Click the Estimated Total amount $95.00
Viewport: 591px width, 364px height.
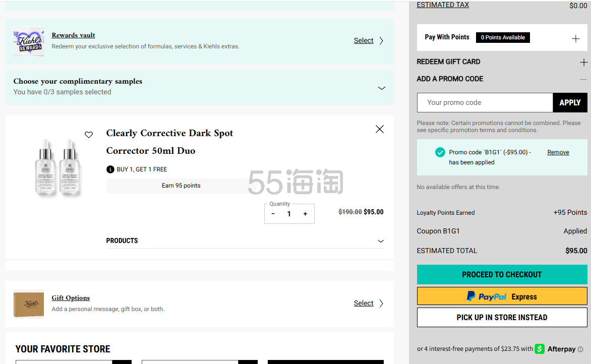576,251
